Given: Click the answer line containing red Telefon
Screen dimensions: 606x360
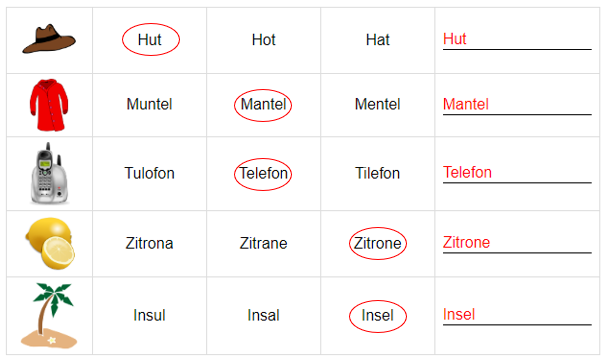Looking at the screenshot, I should 517,174.
